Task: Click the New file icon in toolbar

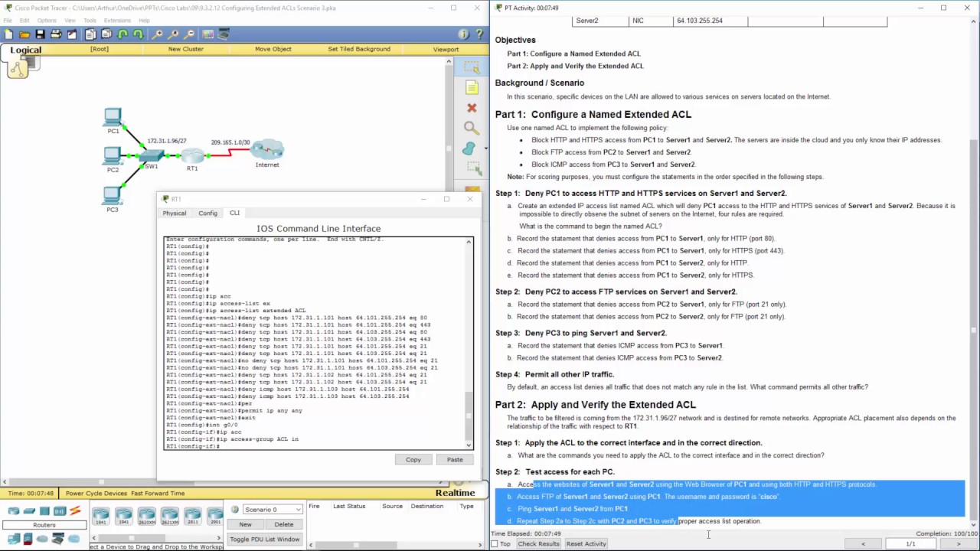Action: [8, 34]
